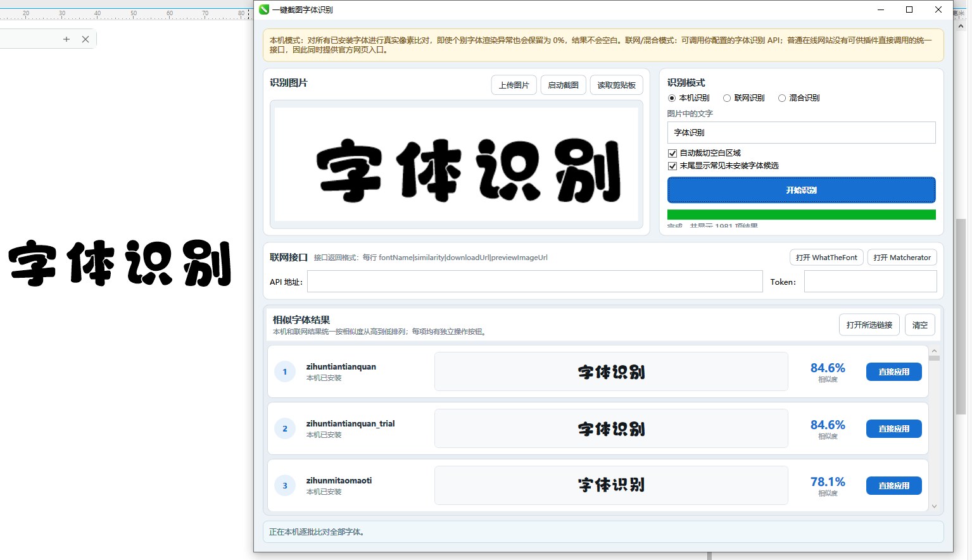
Task: Click 联网接口 label
Action: [289, 258]
